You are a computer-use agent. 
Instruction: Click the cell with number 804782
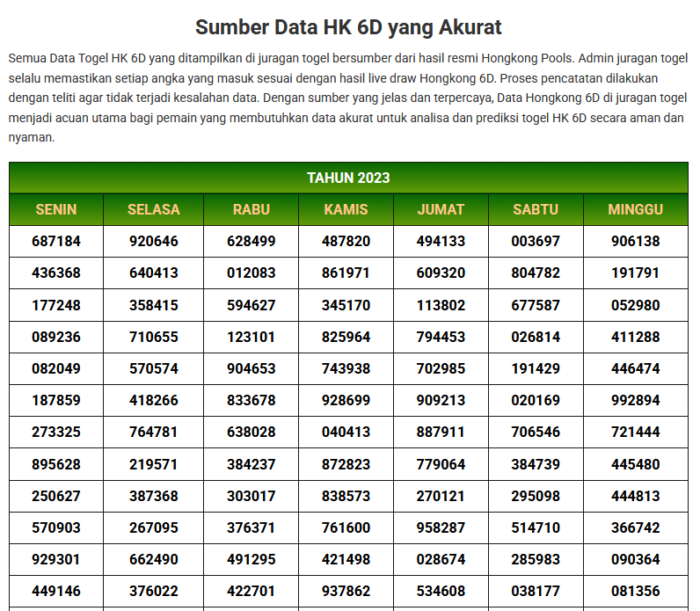pyautogui.click(x=536, y=273)
